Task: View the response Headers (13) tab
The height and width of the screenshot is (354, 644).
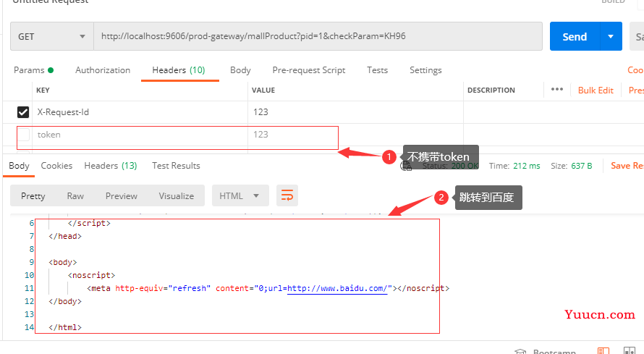Action: 111,166
